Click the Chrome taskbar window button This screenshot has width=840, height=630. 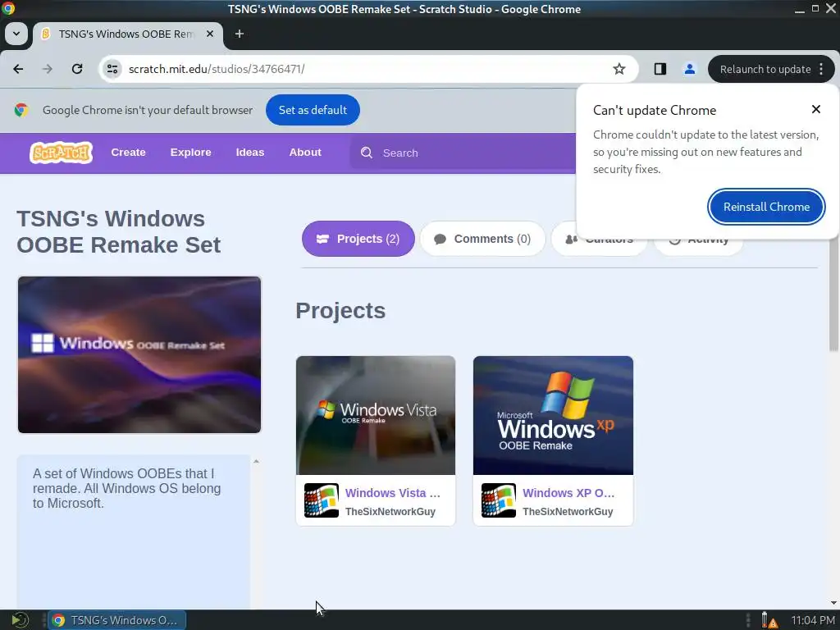tap(117, 620)
